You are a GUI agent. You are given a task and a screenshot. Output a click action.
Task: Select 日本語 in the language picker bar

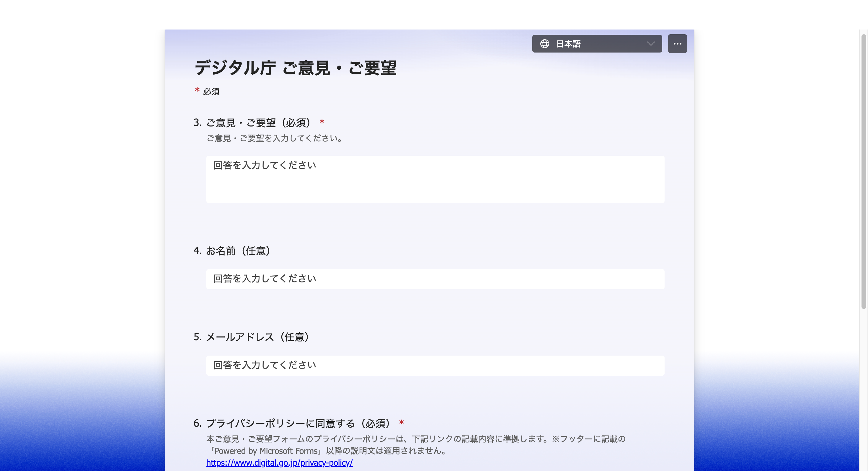click(570, 43)
